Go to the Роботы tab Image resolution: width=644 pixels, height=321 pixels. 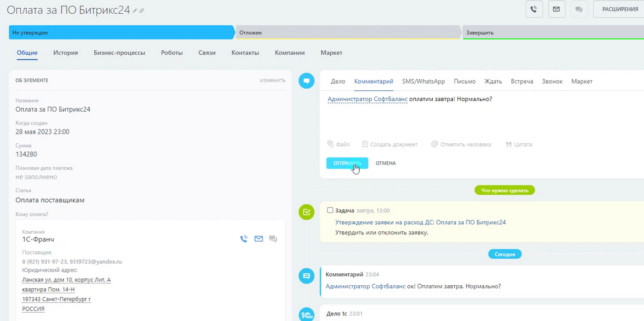click(172, 53)
